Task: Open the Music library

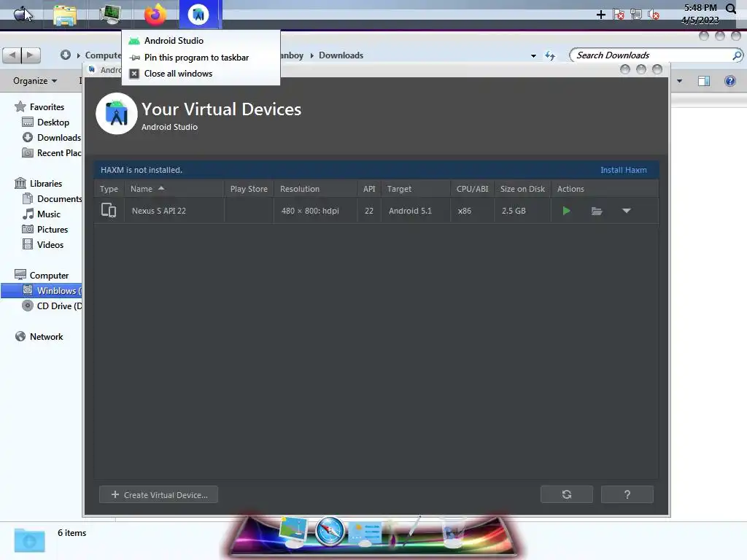Action: (x=42, y=214)
